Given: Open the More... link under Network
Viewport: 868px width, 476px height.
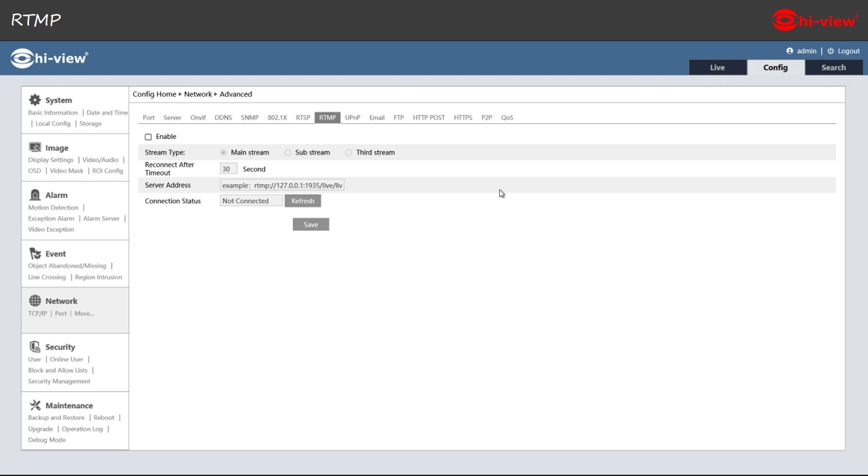Looking at the screenshot, I should point(84,314).
